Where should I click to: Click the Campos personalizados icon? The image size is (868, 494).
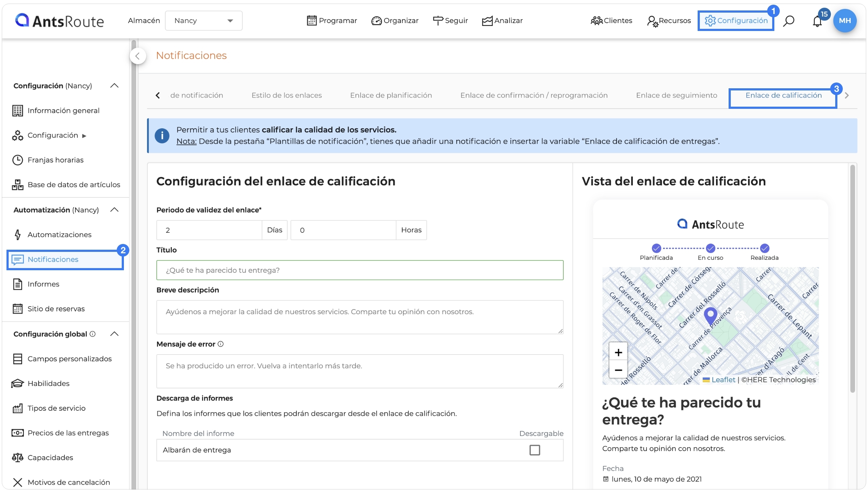click(18, 359)
